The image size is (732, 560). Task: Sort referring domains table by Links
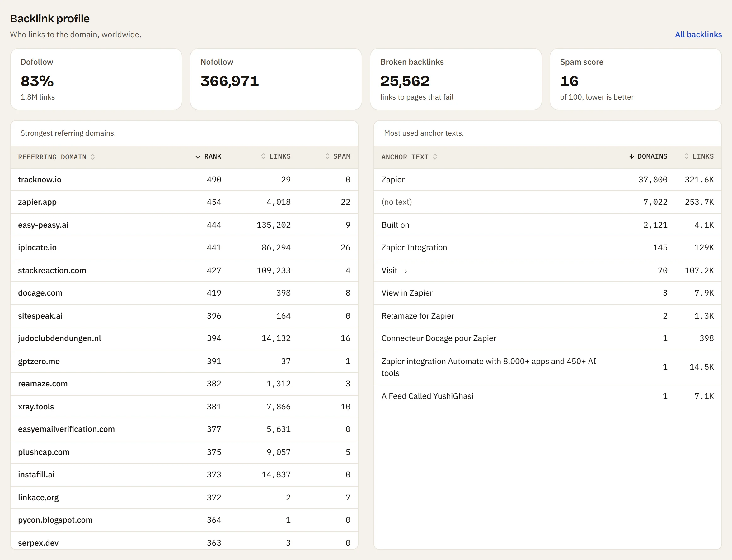(276, 156)
